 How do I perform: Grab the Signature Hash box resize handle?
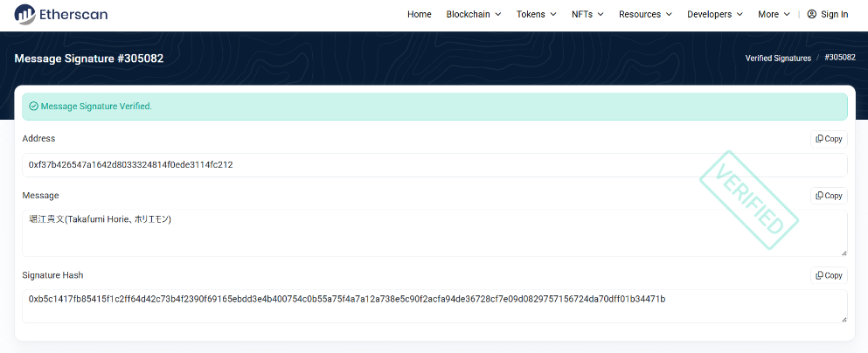(x=843, y=319)
